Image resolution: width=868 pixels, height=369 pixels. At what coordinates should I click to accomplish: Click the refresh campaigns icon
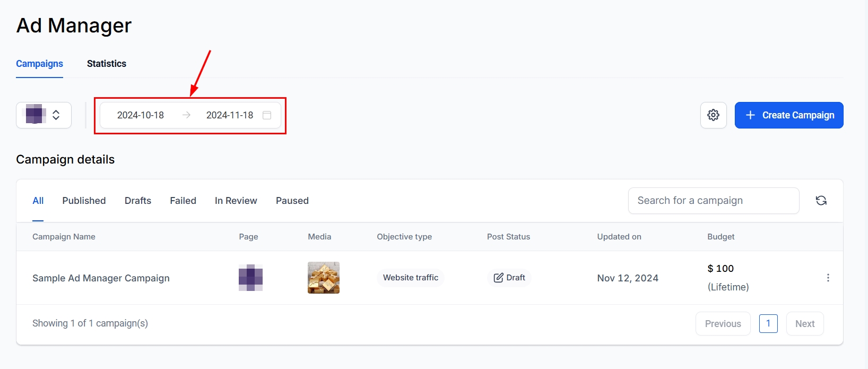[821, 201]
